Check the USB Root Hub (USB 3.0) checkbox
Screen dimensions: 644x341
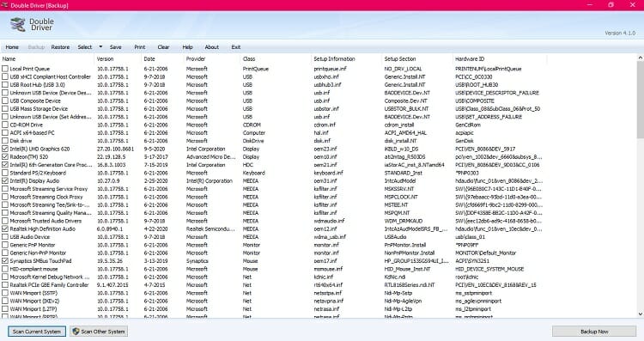(5, 85)
